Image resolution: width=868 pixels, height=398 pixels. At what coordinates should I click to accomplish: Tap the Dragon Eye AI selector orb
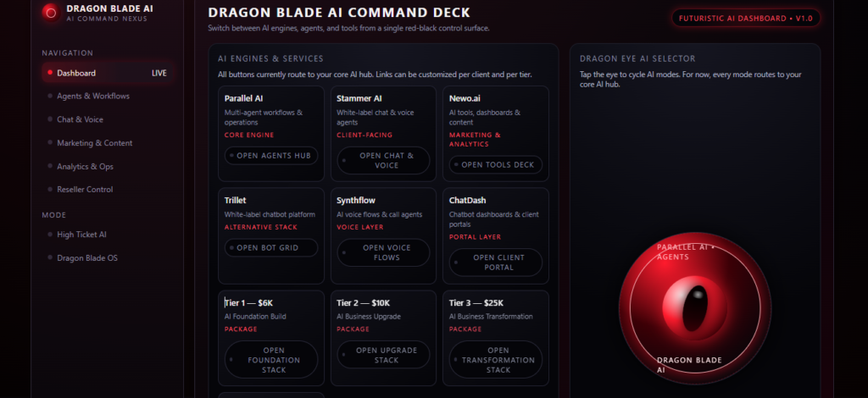(x=695, y=308)
